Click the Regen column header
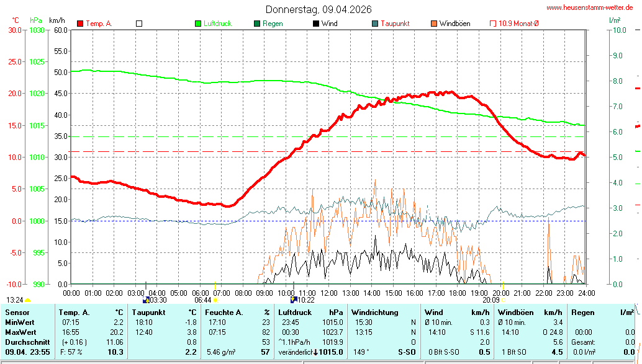The image size is (642, 364). coord(582,313)
